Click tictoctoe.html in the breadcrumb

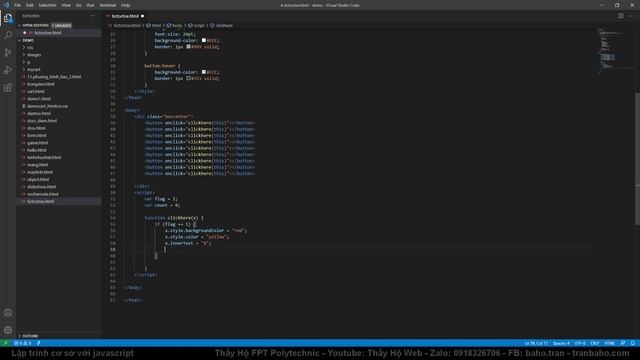click(x=127, y=25)
